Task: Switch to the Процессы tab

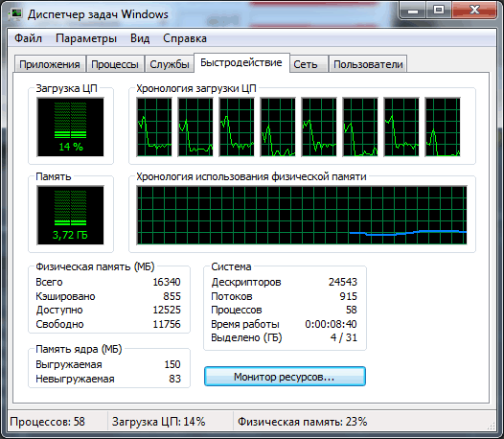Action: (x=115, y=64)
